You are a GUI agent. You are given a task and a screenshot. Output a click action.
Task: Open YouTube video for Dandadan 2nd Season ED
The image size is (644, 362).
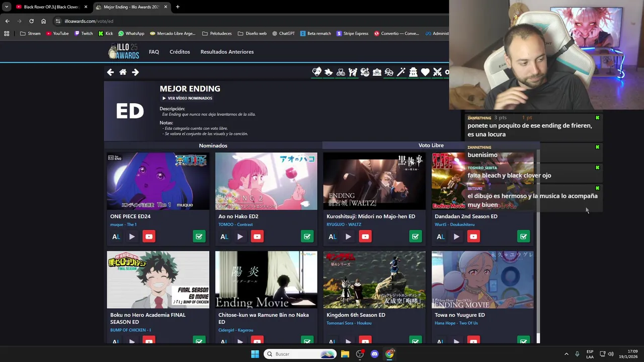click(x=473, y=236)
